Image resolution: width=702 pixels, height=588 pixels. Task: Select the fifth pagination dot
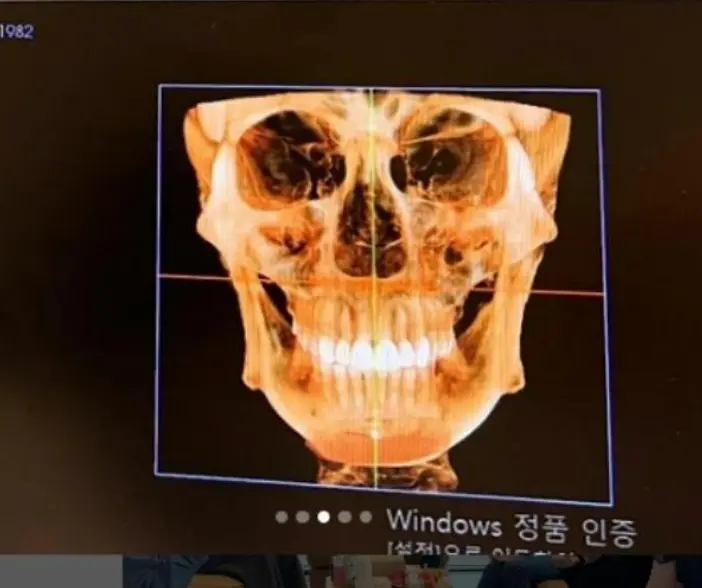(365, 517)
